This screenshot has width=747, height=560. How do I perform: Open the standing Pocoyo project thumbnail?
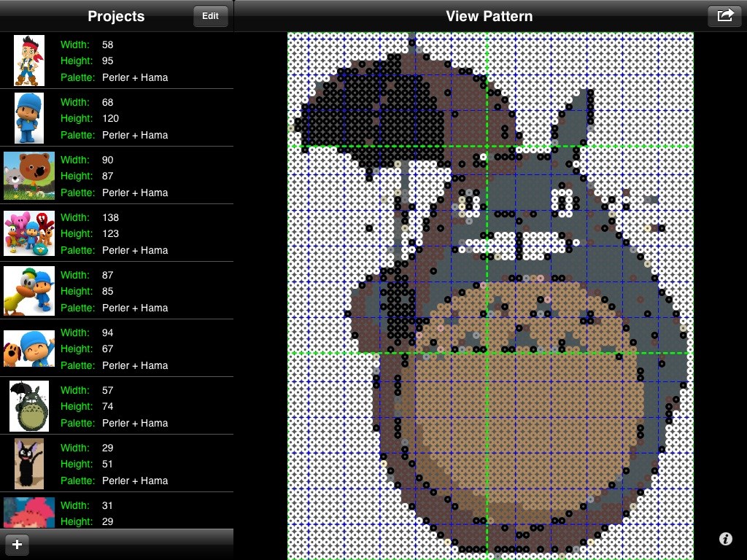(29, 118)
